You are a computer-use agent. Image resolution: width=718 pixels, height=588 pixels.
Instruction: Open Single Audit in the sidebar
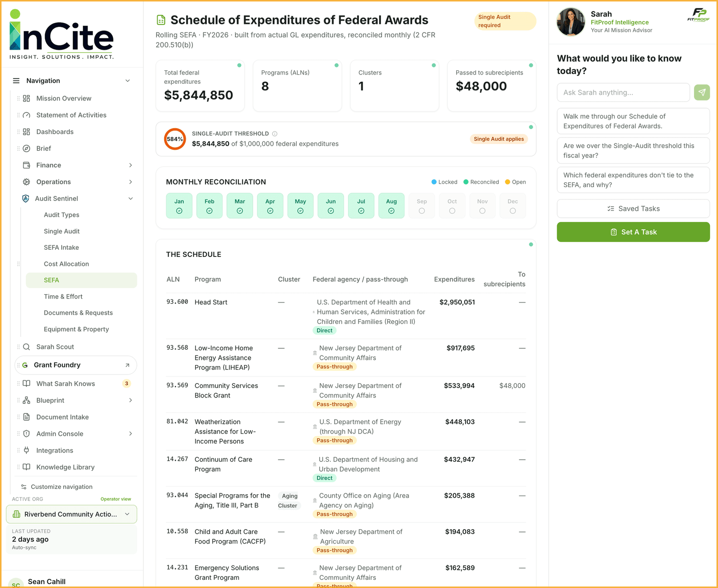62,231
